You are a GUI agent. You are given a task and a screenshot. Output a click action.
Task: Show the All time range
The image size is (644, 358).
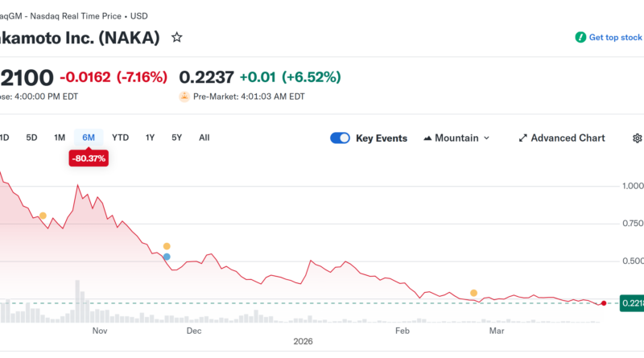(x=204, y=138)
